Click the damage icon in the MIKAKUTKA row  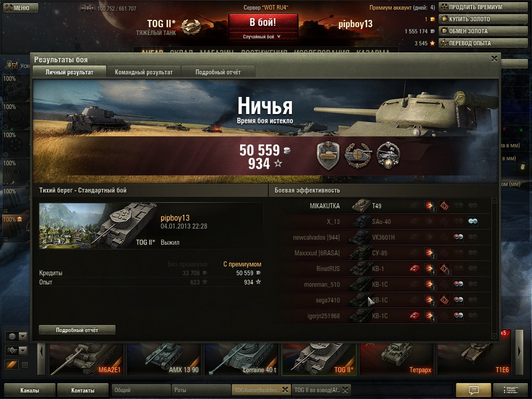click(429, 206)
